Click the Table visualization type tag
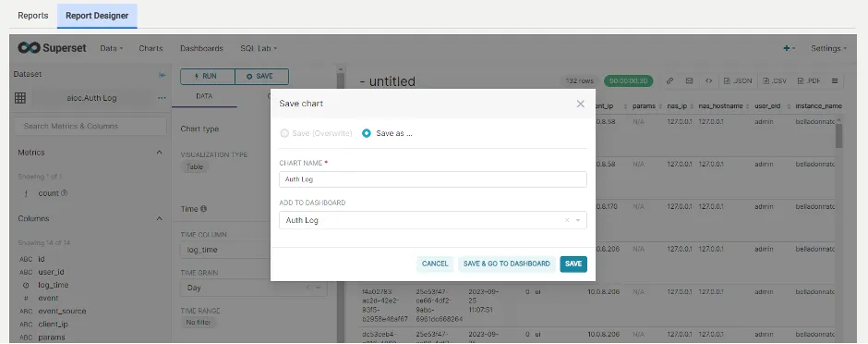This screenshot has height=344, width=868. pos(195,166)
